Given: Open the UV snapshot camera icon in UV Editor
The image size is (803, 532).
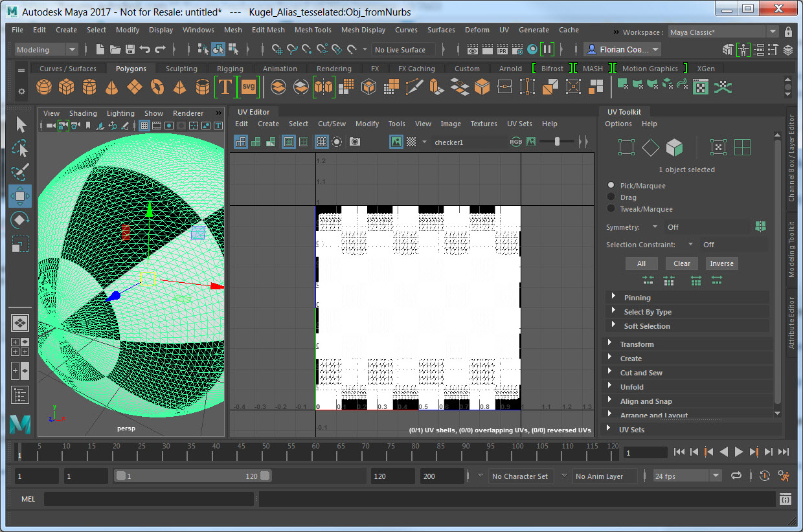Looking at the screenshot, I should point(355,142).
